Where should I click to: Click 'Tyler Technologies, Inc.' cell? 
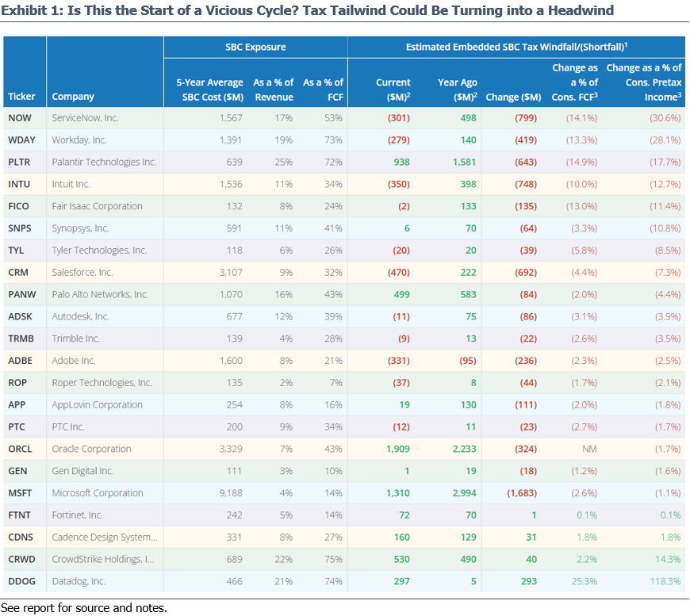(x=99, y=251)
